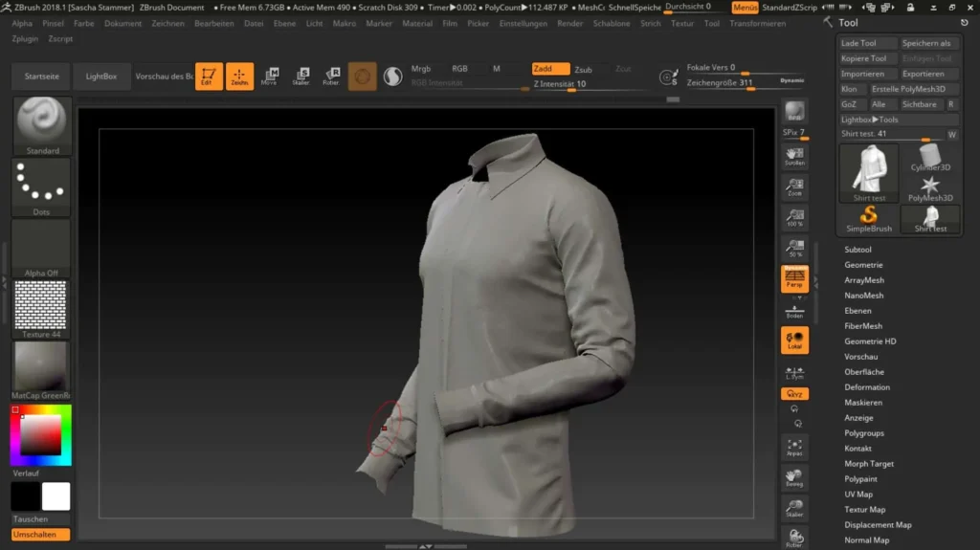This screenshot has width=980, height=550.
Task: Activate the Zeichn. draw mode button
Action: pos(239,77)
